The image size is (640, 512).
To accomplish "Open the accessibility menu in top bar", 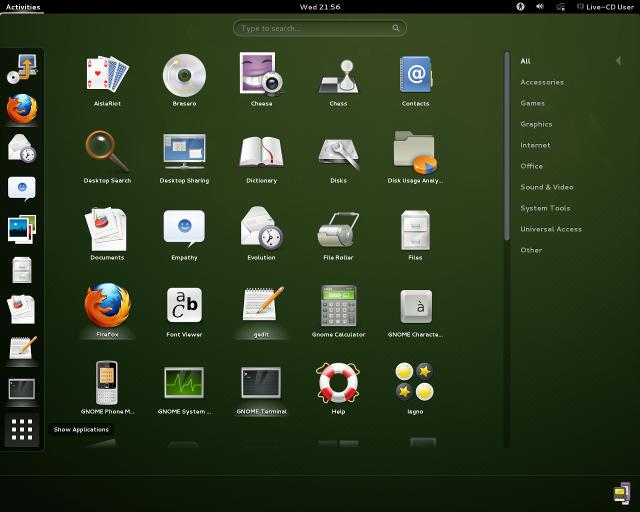I will 520,7.
